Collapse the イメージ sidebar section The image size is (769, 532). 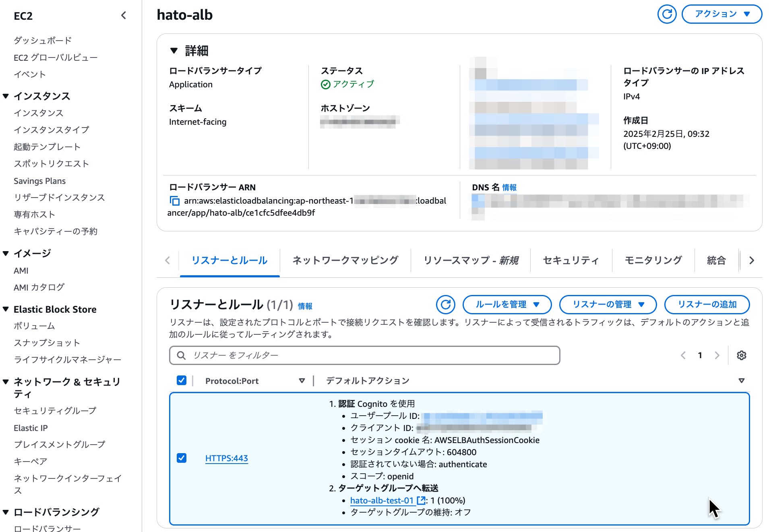(6, 254)
